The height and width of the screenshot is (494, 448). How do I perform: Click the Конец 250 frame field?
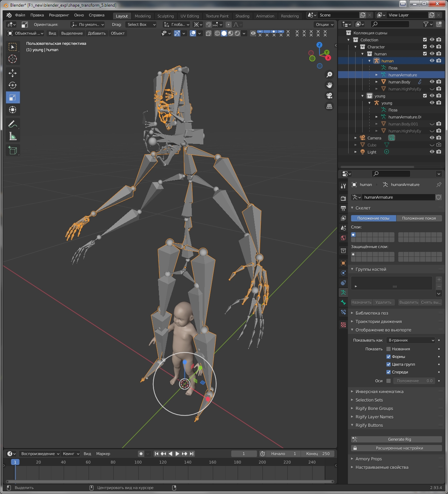[318, 454]
